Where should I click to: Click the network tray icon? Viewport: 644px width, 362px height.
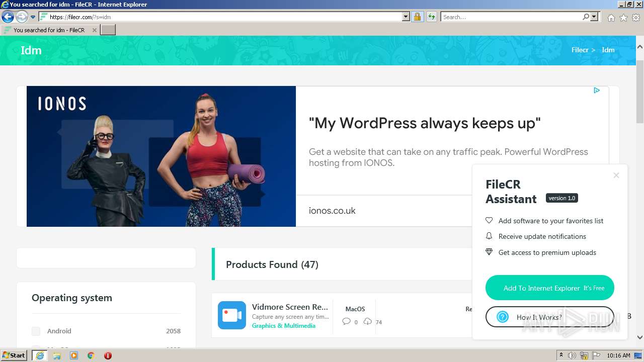pyautogui.click(x=585, y=355)
